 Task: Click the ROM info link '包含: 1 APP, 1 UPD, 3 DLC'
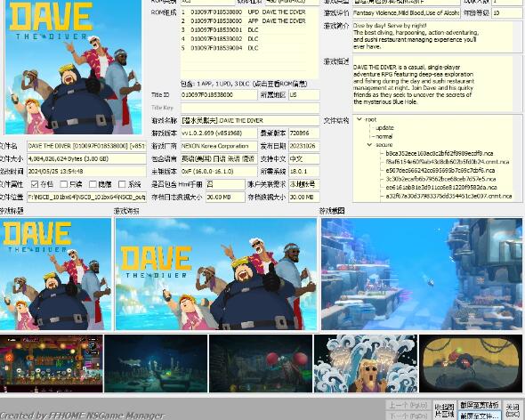[244, 84]
